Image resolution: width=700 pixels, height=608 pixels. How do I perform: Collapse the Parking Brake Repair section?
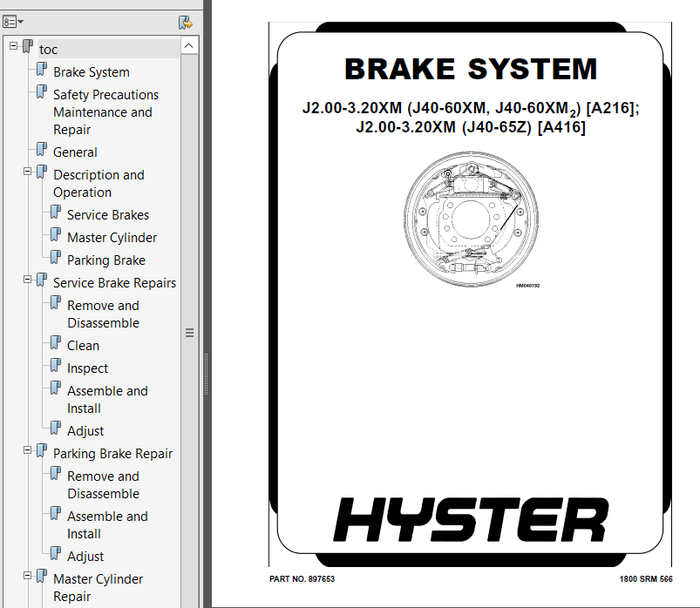[x=27, y=450]
